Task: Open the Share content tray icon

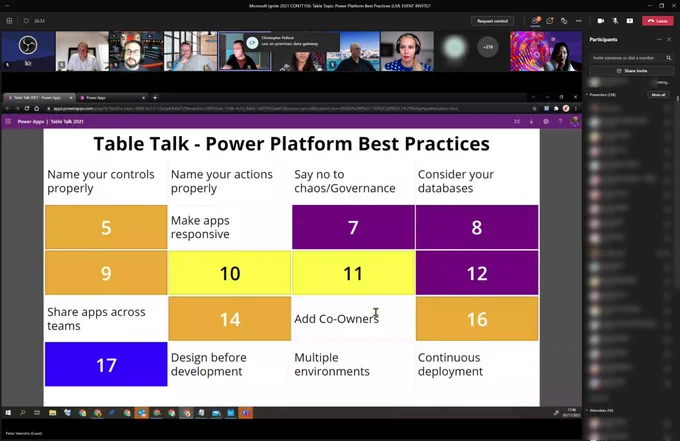Action: click(x=630, y=21)
